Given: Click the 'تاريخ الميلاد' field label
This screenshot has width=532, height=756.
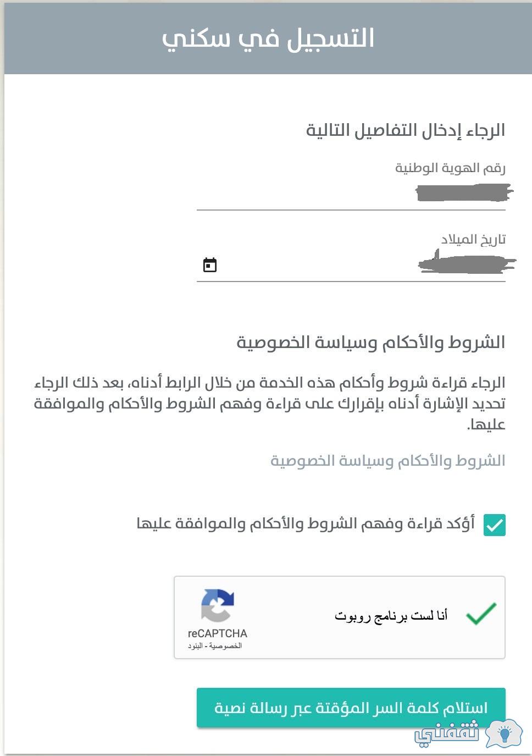Looking at the screenshot, I should pos(473,239).
